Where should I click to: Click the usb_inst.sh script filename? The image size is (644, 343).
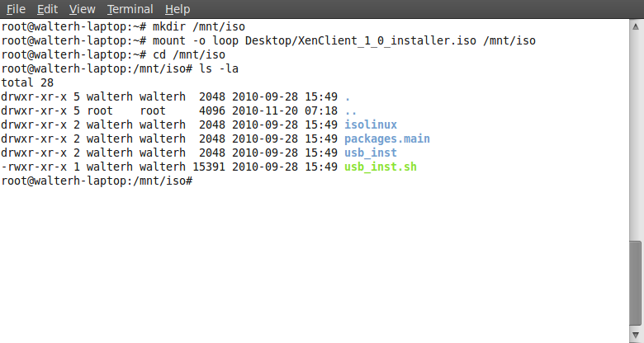[381, 167]
